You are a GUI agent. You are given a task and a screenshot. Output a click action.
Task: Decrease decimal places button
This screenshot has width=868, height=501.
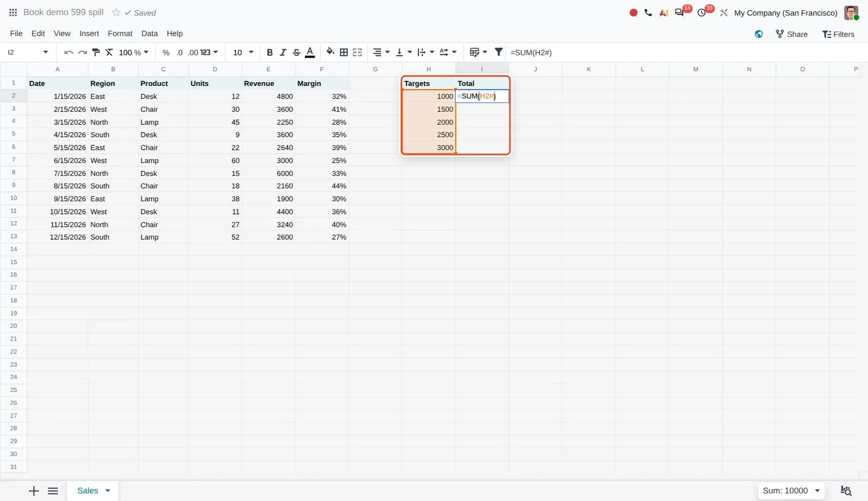(180, 53)
